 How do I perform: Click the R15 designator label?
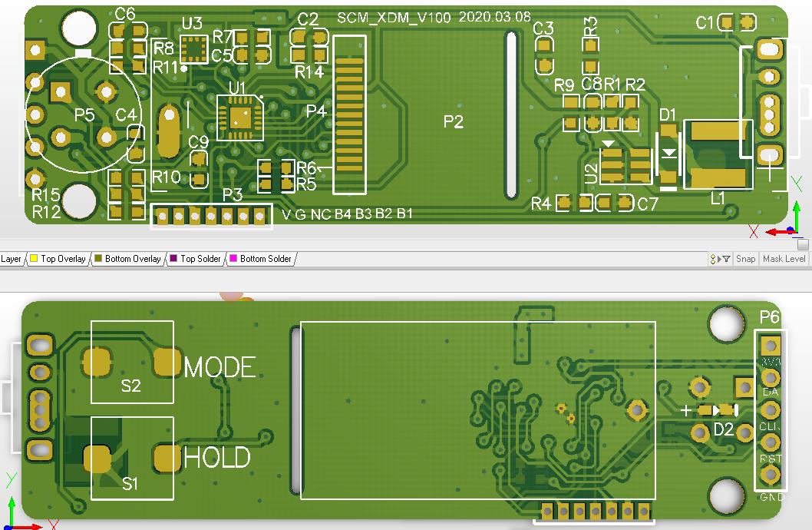46,195
